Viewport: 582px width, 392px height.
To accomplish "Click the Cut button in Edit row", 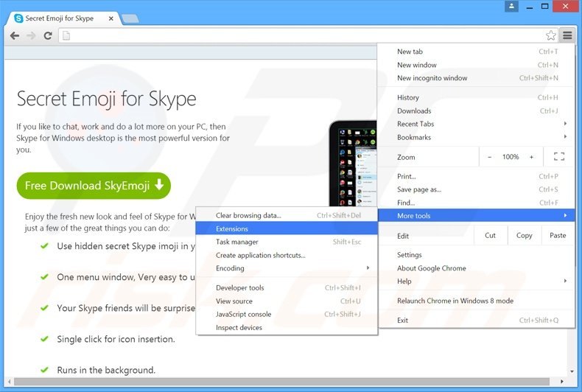I will tap(491, 235).
